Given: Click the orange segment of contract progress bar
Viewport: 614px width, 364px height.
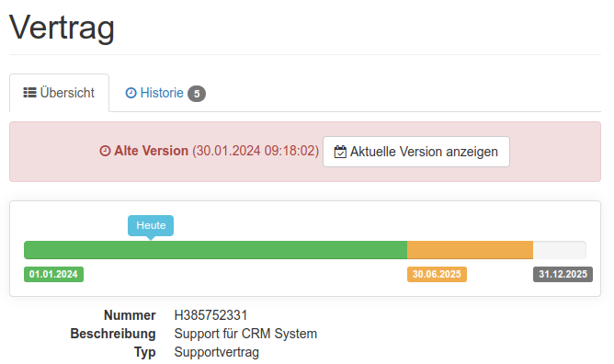Looking at the screenshot, I should click(x=470, y=250).
